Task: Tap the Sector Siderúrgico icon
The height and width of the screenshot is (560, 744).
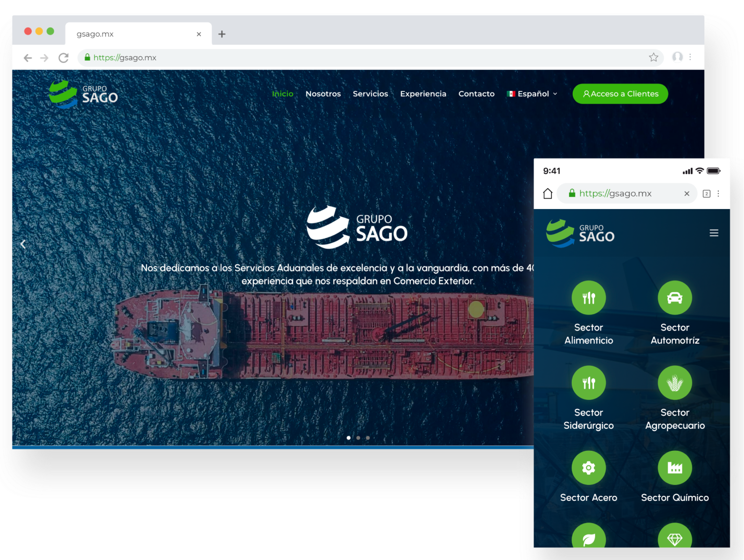Action: (589, 383)
